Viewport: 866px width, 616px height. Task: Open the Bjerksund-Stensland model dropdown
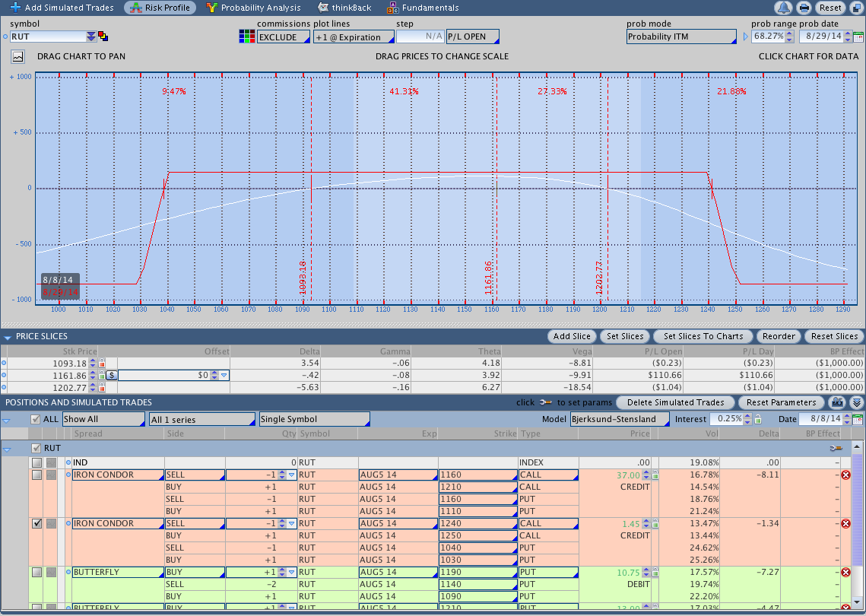click(620, 419)
